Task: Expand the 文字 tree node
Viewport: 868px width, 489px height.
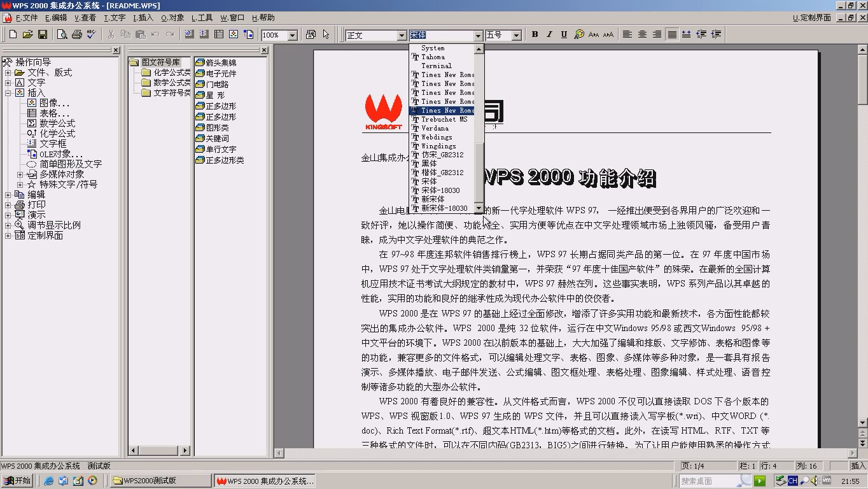Action: click(8, 83)
